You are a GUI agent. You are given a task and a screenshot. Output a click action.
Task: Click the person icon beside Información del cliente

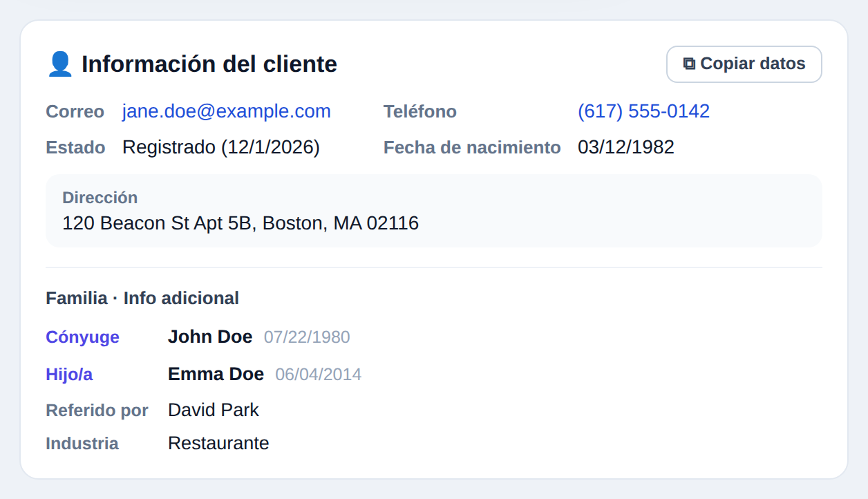tap(60, 64)
